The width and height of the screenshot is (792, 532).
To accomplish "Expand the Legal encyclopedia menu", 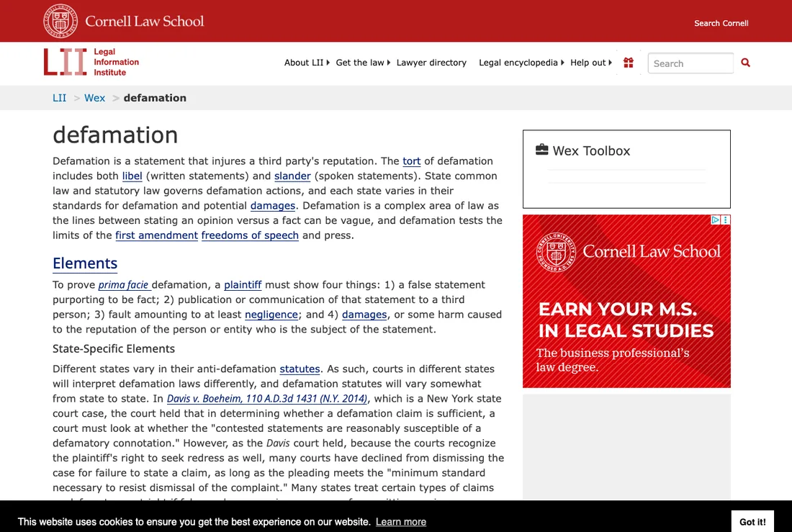I will [x=521, y=63].
